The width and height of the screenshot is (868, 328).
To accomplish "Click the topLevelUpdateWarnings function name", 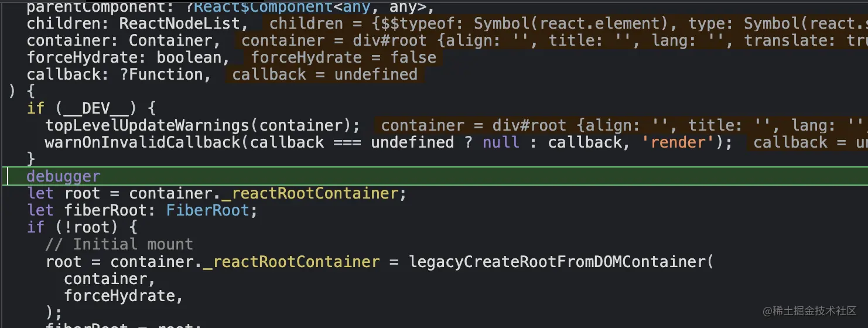I will [x=152, y=125].
